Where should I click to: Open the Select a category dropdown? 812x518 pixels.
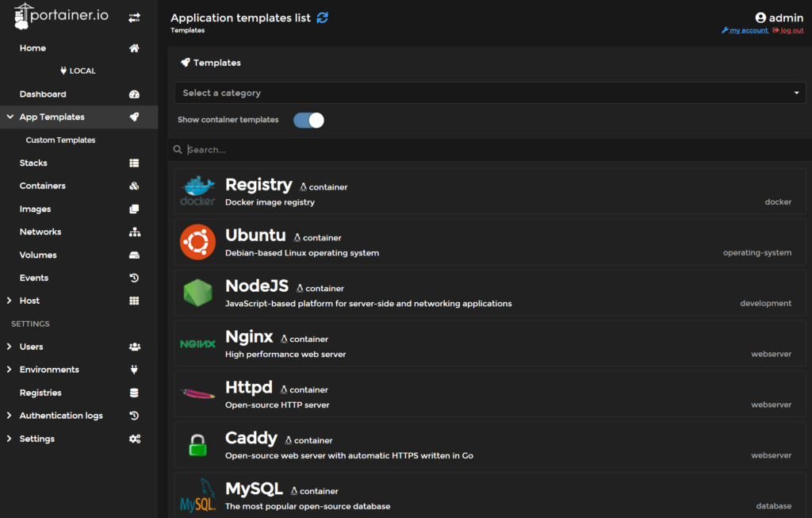(x=490, y=93)
